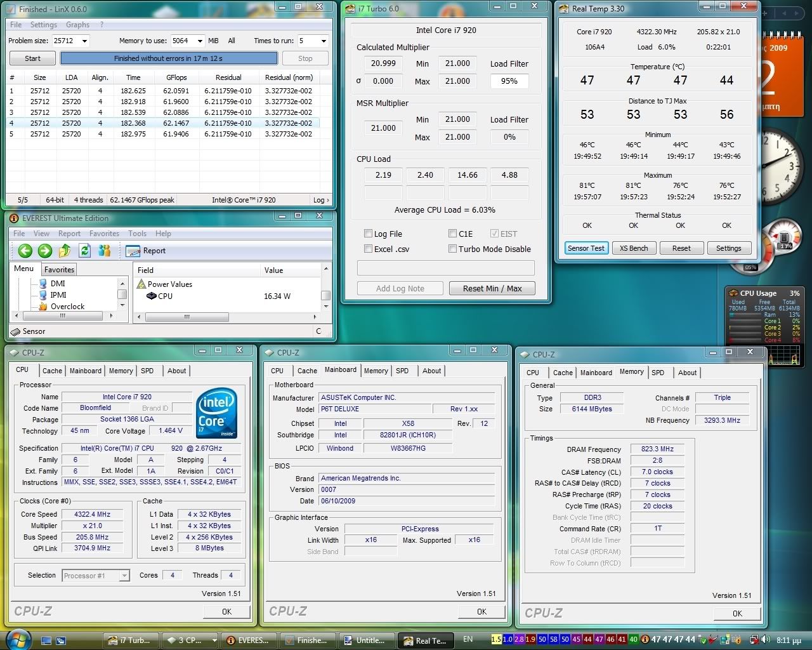Click CPU chip icon in EVEREST list
812x650 pixels.
pos(152,296)
